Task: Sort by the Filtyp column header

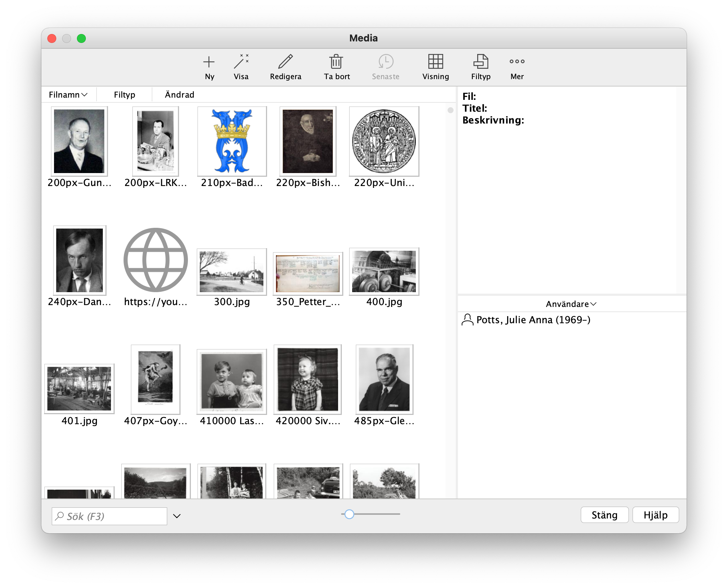Action: coord(124,95)
